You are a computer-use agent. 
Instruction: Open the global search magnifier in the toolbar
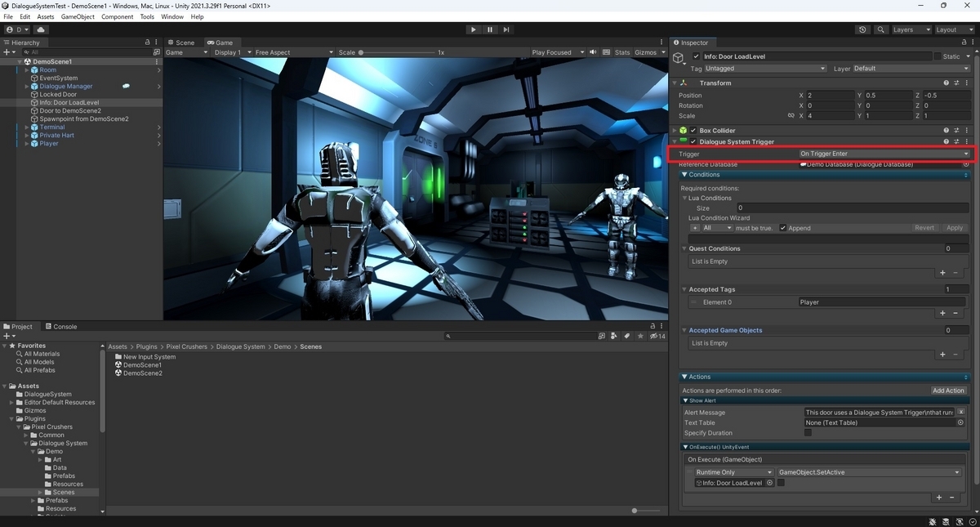click(x=881, y=29)
